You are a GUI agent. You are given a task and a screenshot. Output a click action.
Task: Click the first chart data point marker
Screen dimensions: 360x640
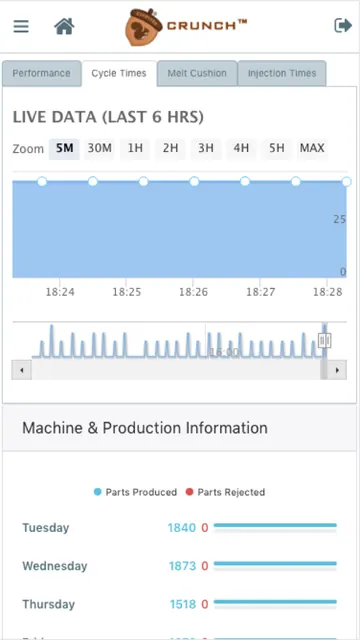point(42,181)
